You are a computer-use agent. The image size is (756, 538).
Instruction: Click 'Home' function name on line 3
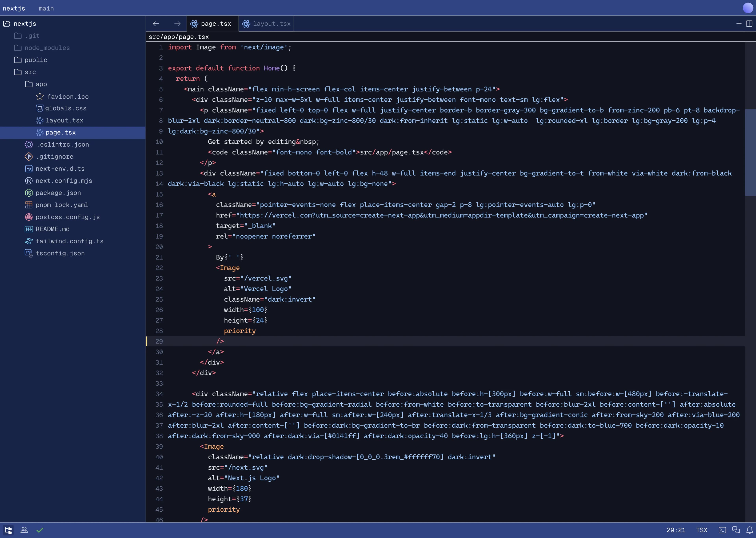point(272,68)
